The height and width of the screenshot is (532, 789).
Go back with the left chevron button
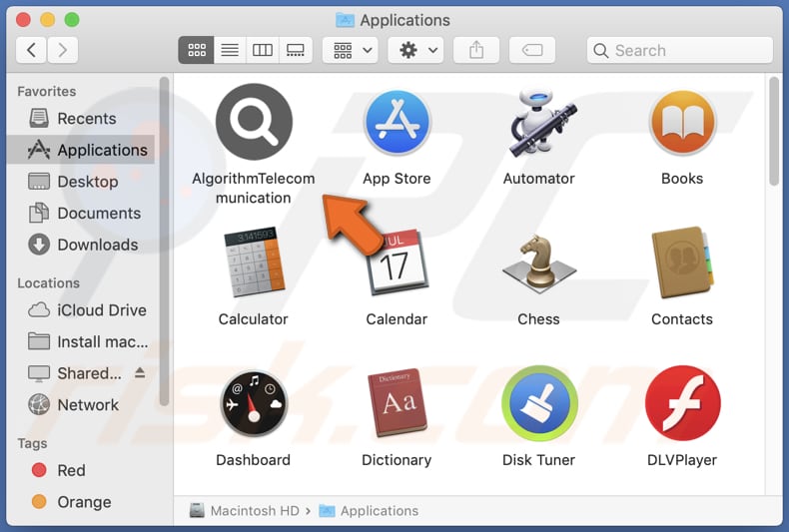tap(31, 50)
